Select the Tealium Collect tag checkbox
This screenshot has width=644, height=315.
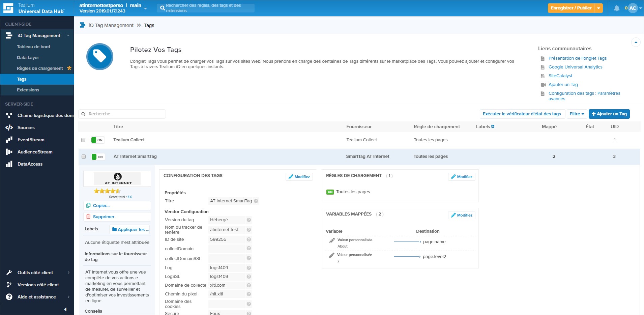[x=83, y=140]
